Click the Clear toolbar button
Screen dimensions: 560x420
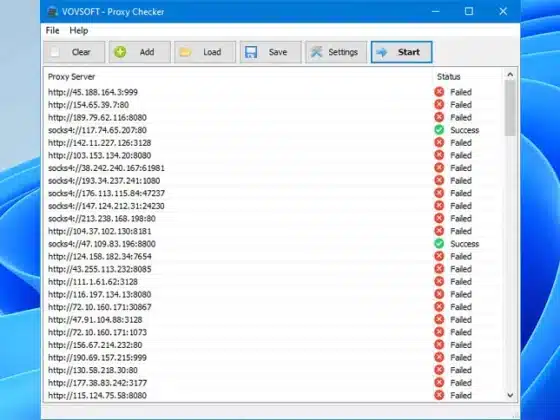[74, 52]
